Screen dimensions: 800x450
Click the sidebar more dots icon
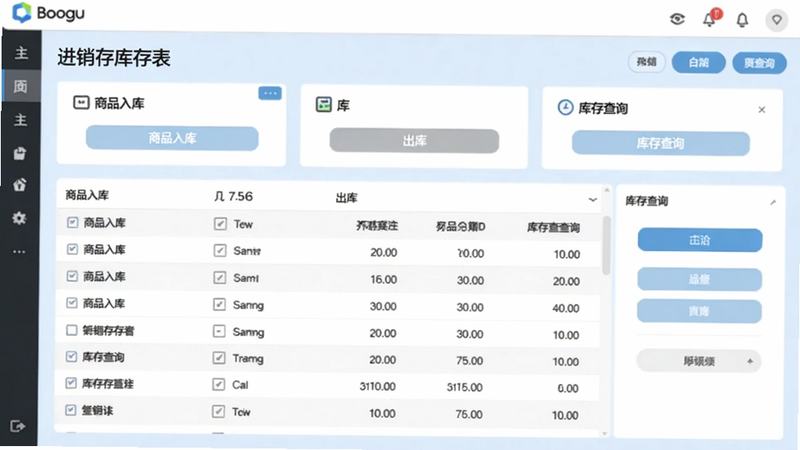click(x=19, y=252)
